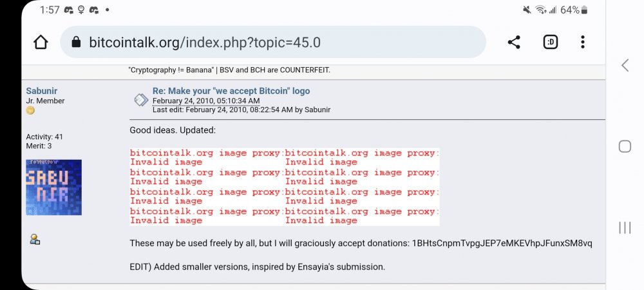
Task: Tap the February 24, 2010 post date
Action: point(206,101)
